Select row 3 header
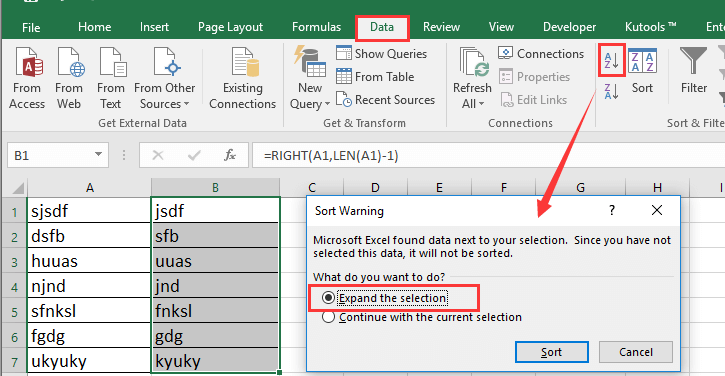The image size is (725, 376). click(14, 262)
